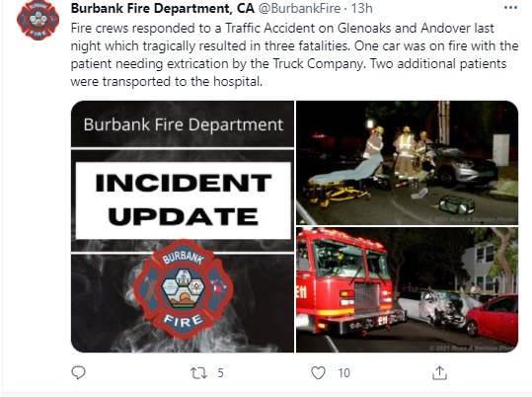Like the tweet with heart icon
Image resolution: width=532 pixels, height=397 pixels.
click(x=318, y=373)
